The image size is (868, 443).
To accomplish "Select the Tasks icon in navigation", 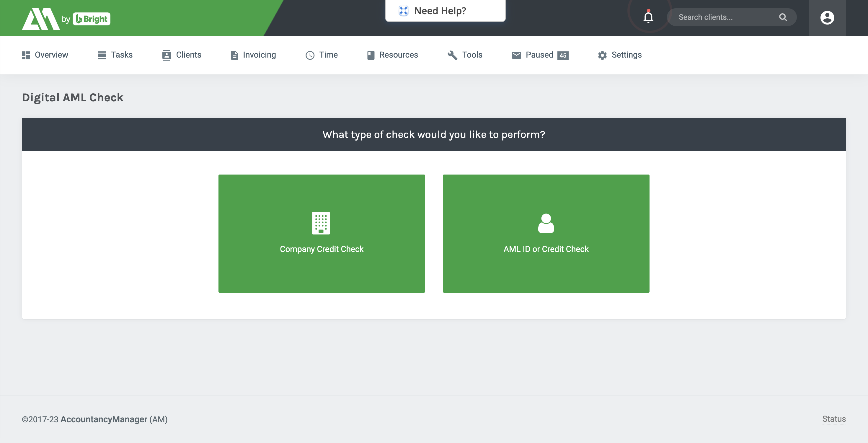I will tap(102, 55).
